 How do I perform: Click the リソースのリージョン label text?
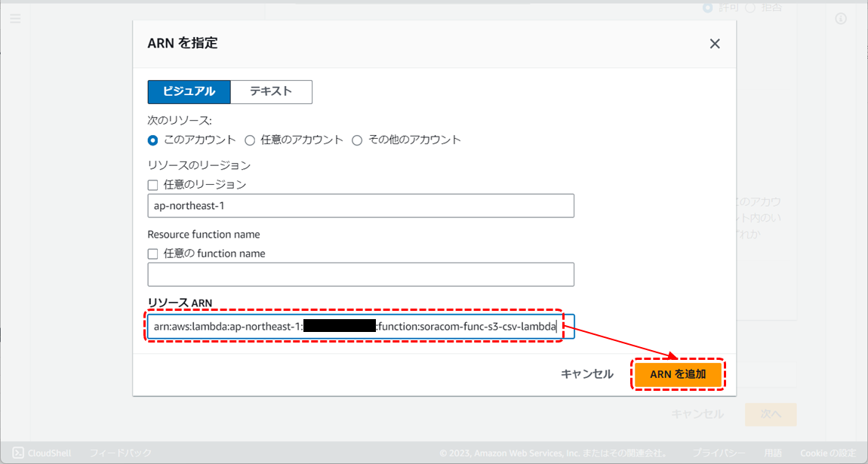199,165
